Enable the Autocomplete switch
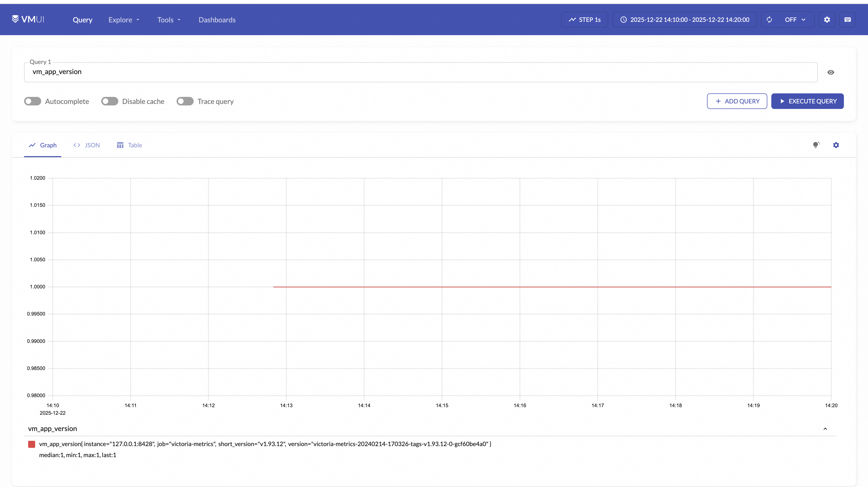The image size is (868, 487). pos(33,101)
